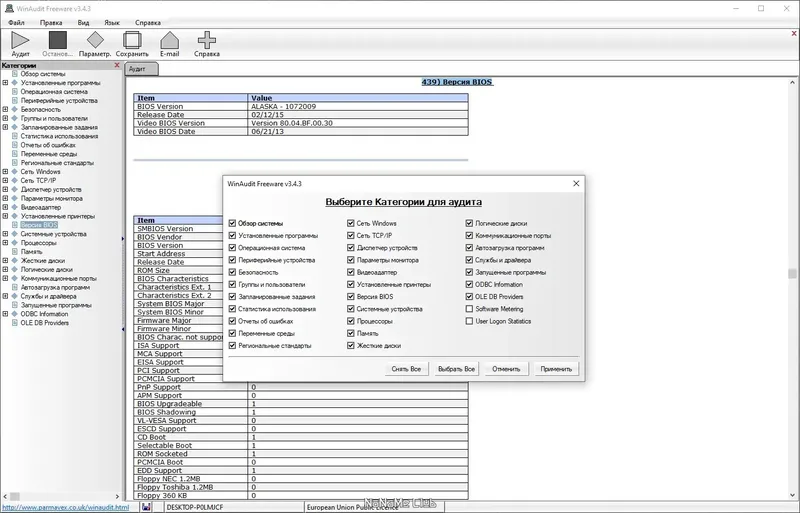
Task: Open parmavex winaudit.html link in status bar
Action: coord(66,507)
